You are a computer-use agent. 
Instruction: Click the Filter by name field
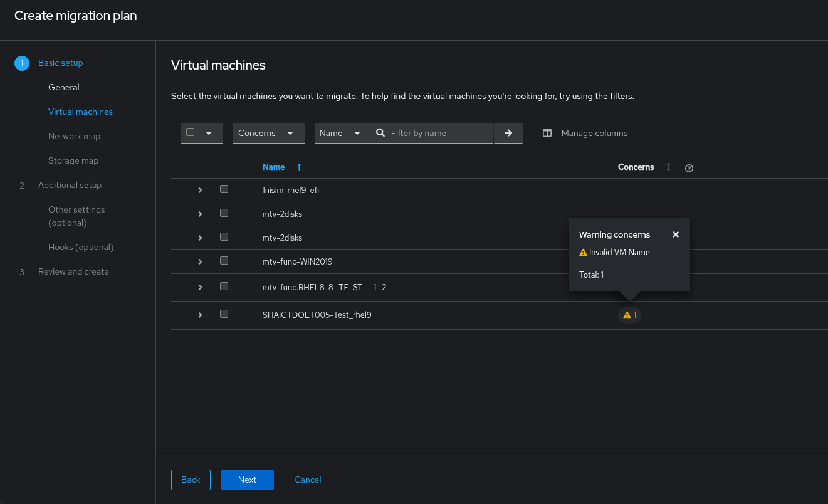tap(439, 133)
